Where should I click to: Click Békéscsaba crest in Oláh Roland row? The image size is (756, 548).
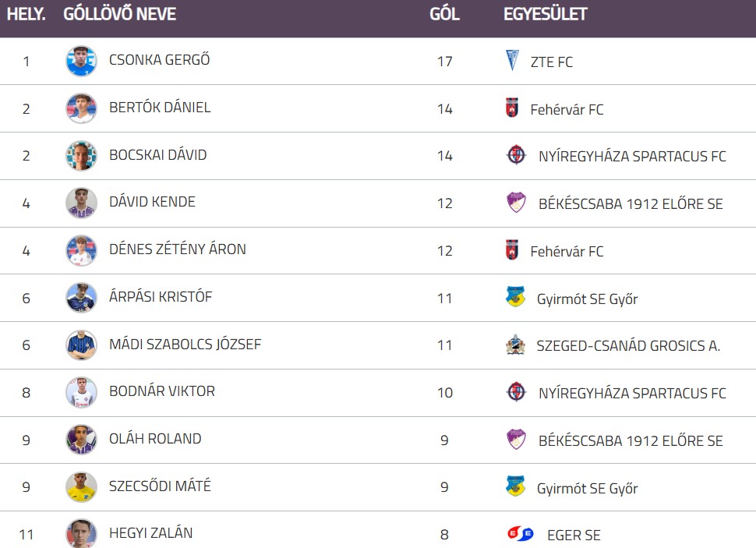click(x=516, y=440)
